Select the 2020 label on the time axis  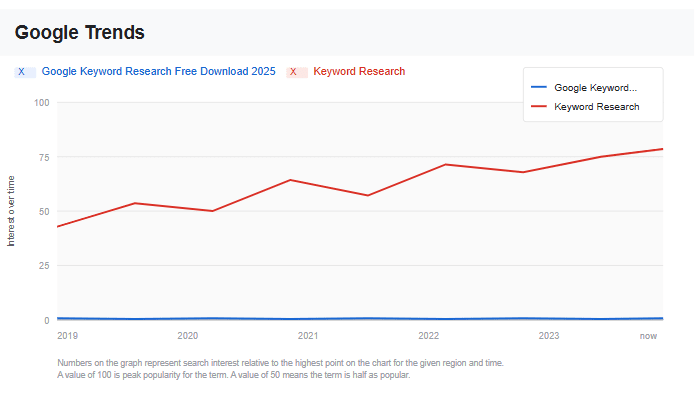[187, 336]
